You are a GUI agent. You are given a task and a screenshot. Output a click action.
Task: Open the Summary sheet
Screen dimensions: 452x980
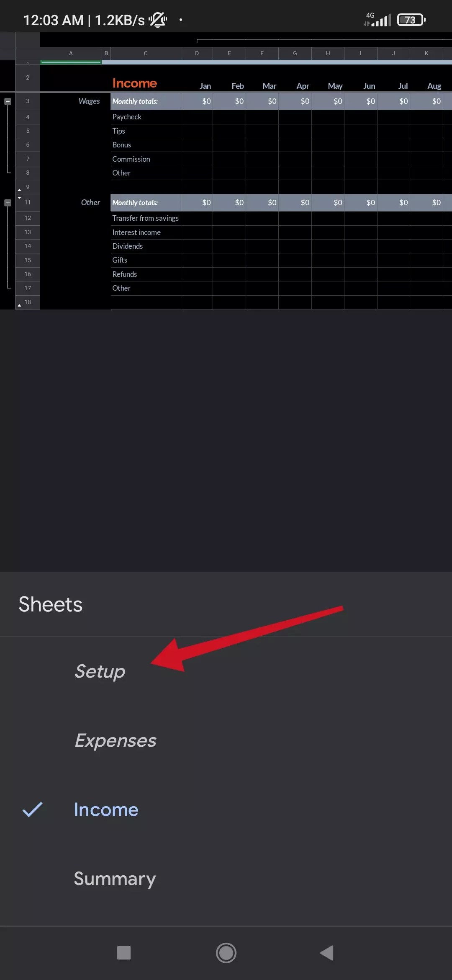click(115, 879)
